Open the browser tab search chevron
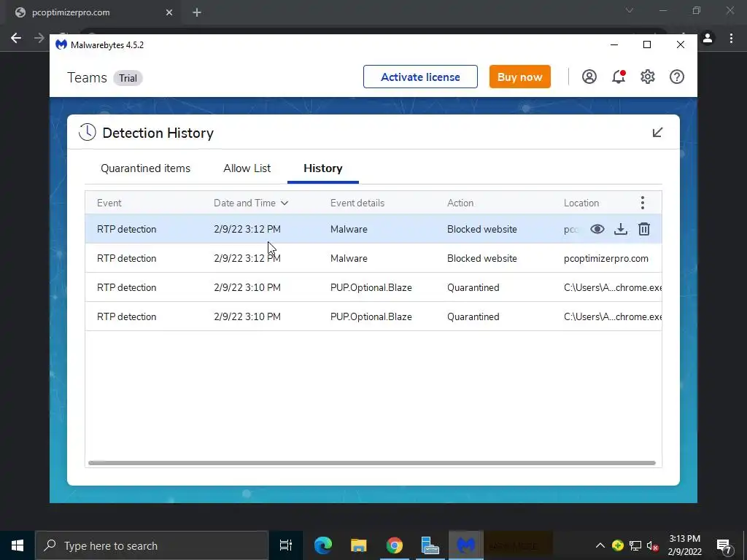Image resolution: width=747 pixels, height=560 pixels. (x=630, y=10)
